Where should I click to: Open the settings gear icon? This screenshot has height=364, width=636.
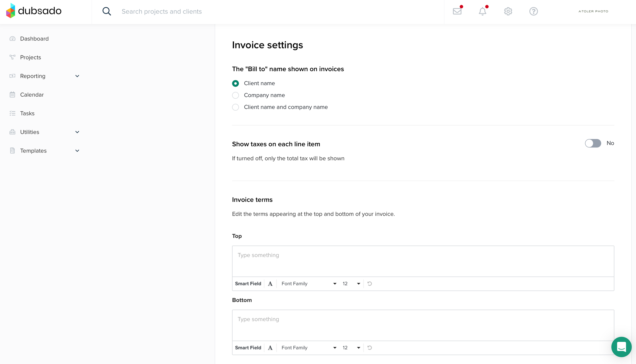[x=508, y=11]
